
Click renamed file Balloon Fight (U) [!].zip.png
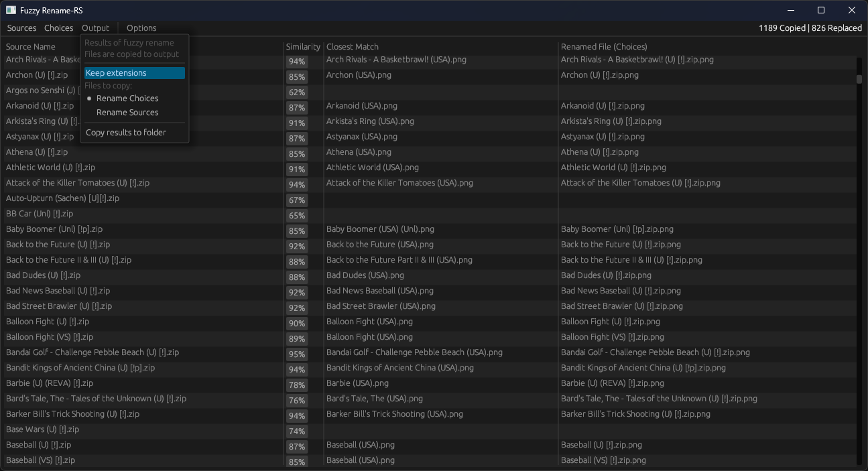(x=611, y=322)
